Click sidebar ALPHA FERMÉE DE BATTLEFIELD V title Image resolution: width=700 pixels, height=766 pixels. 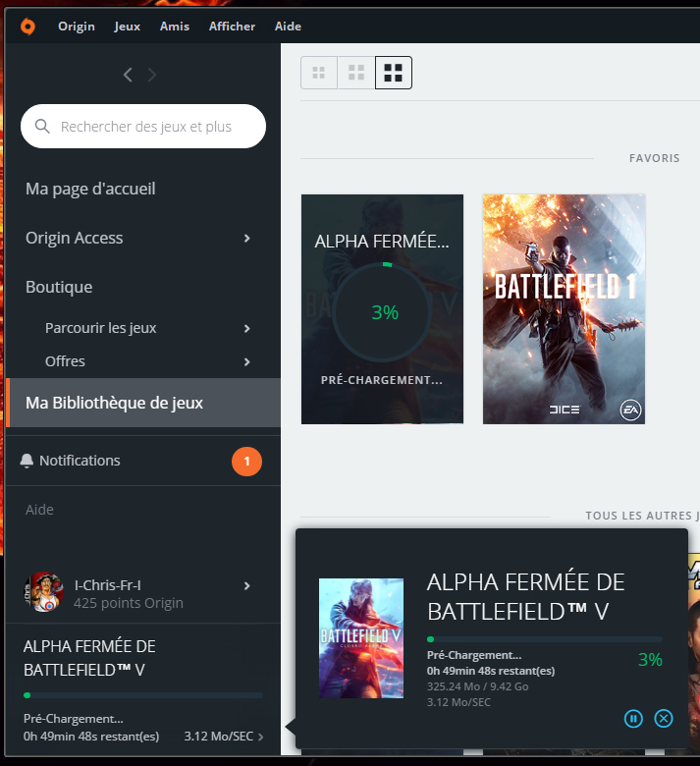(89, 658)
